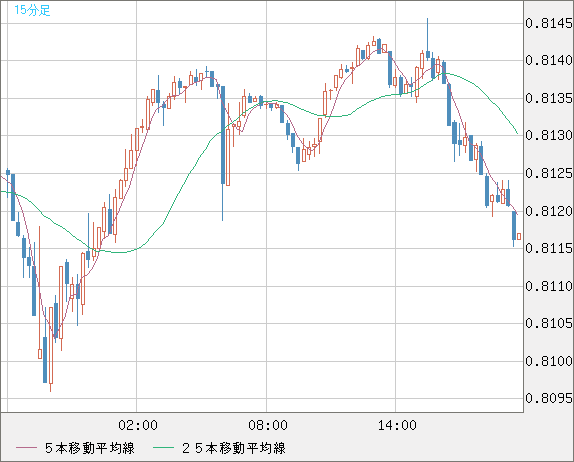The height and width of the screenshot is (462, 574).
Task: Click the 0.8140 price axis label
Action: [549, 60]
